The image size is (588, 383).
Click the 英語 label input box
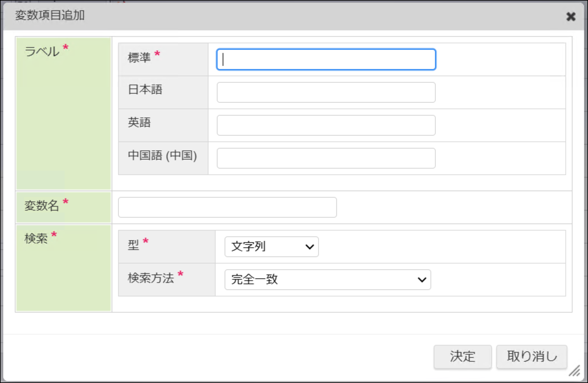pyautogui.click(x=326, y=125)
